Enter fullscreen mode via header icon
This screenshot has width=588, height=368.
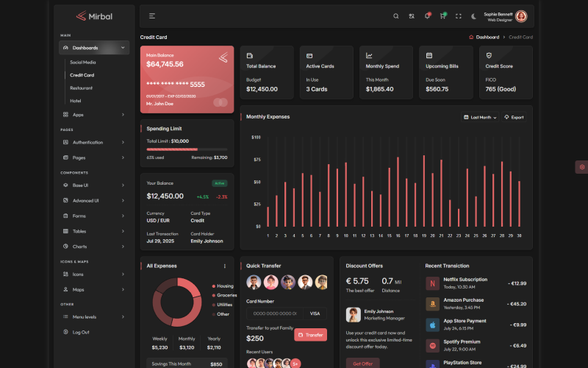pyautogui.click(x=459, y=15)
